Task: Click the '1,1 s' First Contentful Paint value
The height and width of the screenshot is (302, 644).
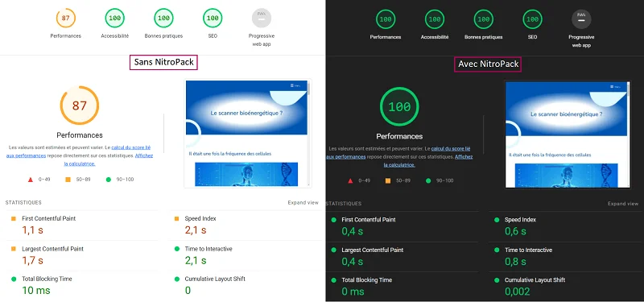Action: [x=32, y=230]
